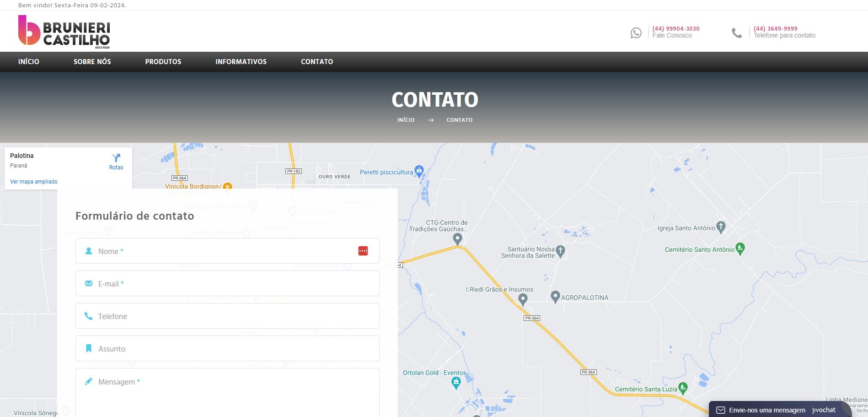Viewport: 868px width, 417px height.
Task: Select the SOBRE NÓS menu item
Action: 92,61
